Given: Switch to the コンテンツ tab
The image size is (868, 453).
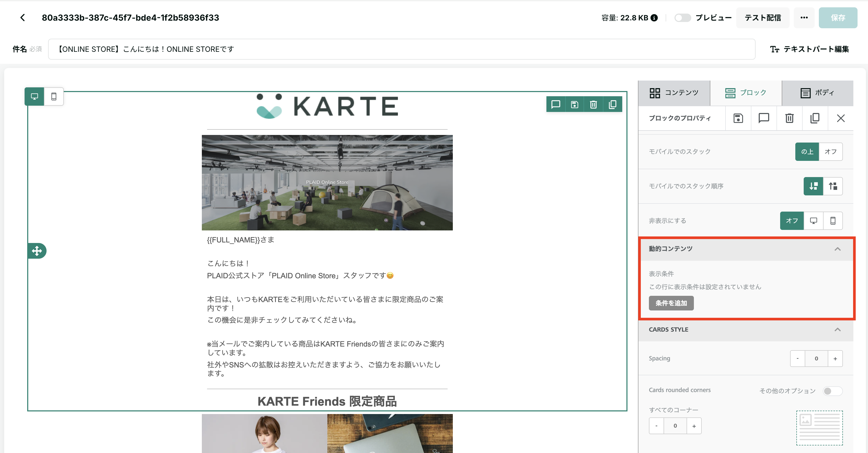Looking at the screenshot, I should click(674, 93).
